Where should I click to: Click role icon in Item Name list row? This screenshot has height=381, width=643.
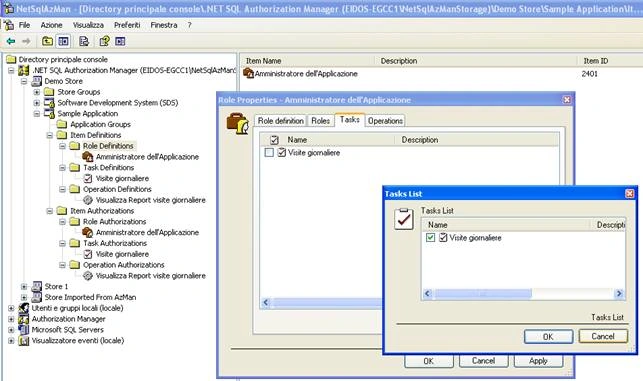point(248,73)
